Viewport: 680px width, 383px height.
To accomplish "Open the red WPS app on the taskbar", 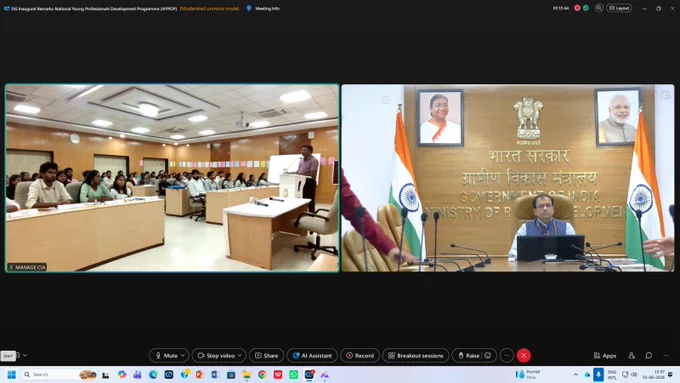I will [x=278, y=374].
